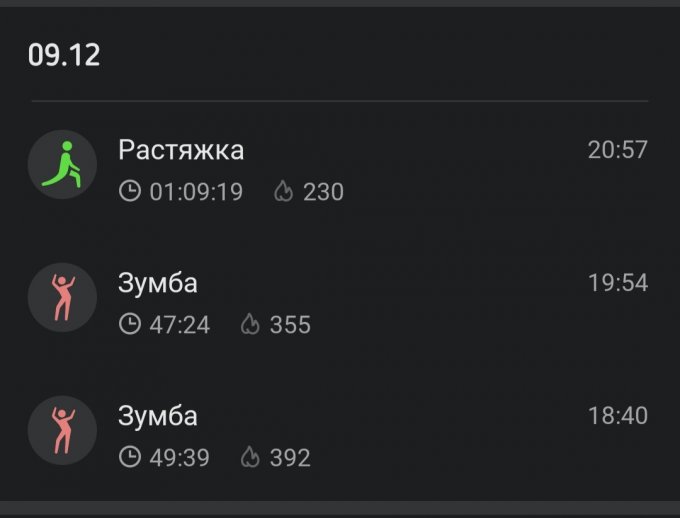Click the 20:57 workout timestamp

coord(617,150)
